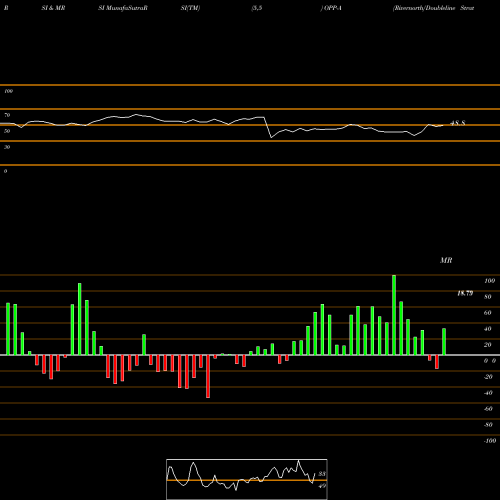
Task: Click the 'SI & MR' header label
Action: pyautogui.click(x=53, y=8)
